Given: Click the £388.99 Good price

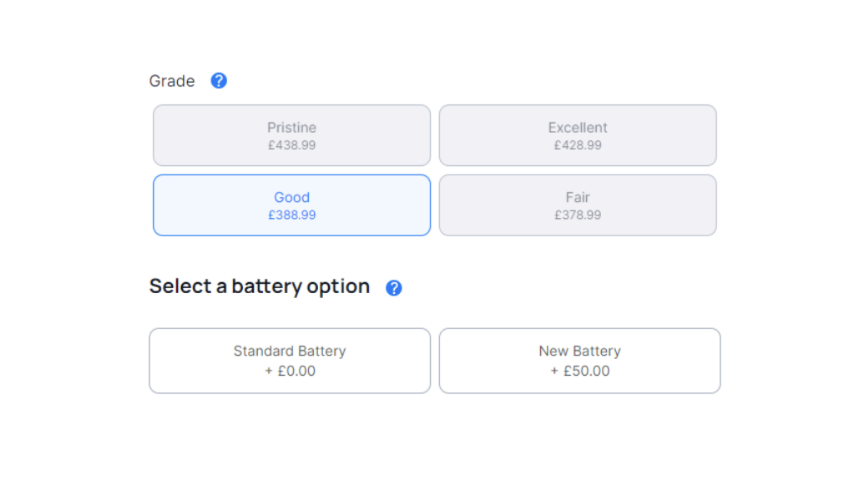Looking at the screenshot, I should (292, 215).
